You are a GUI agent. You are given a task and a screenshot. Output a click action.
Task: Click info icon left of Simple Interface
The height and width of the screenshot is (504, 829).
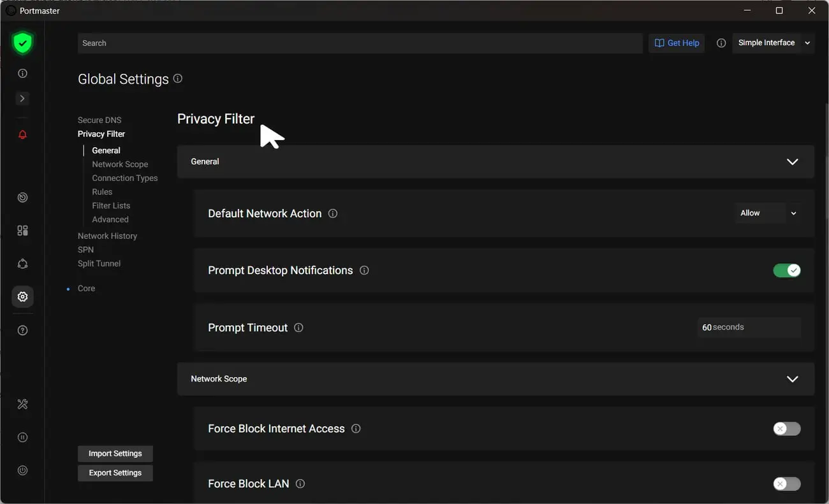pyautogui.click(x=721, y=43)
